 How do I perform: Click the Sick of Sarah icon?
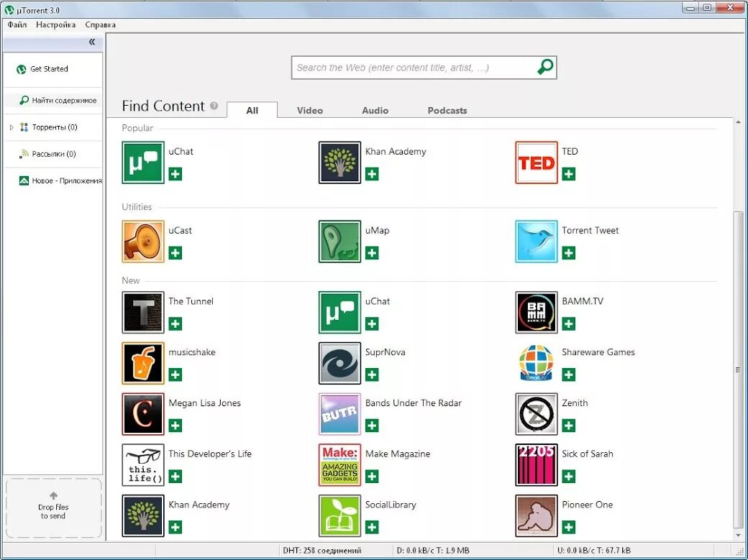537,465
